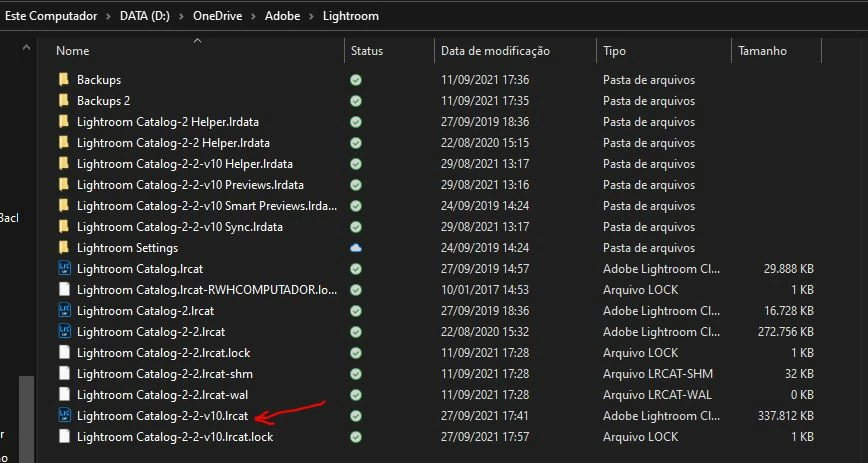Click the Lightroom Catalog.lrcat file icon

click(x=65, y=269)
